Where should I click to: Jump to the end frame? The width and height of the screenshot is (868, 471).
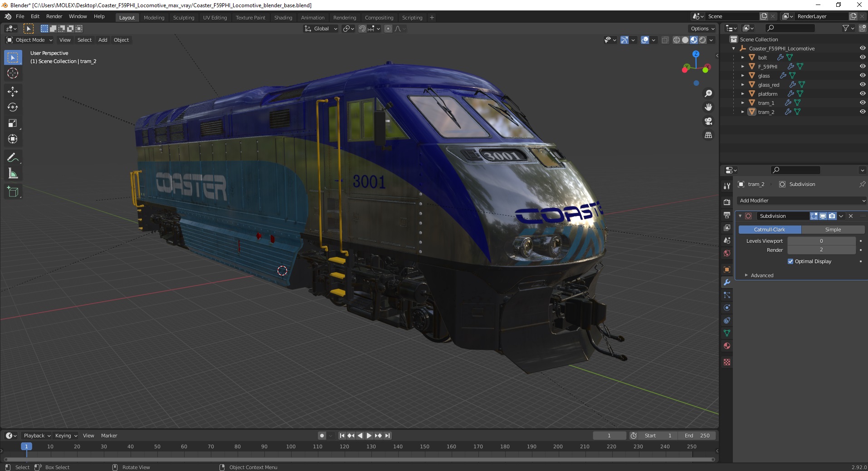[x=387, y=436]
